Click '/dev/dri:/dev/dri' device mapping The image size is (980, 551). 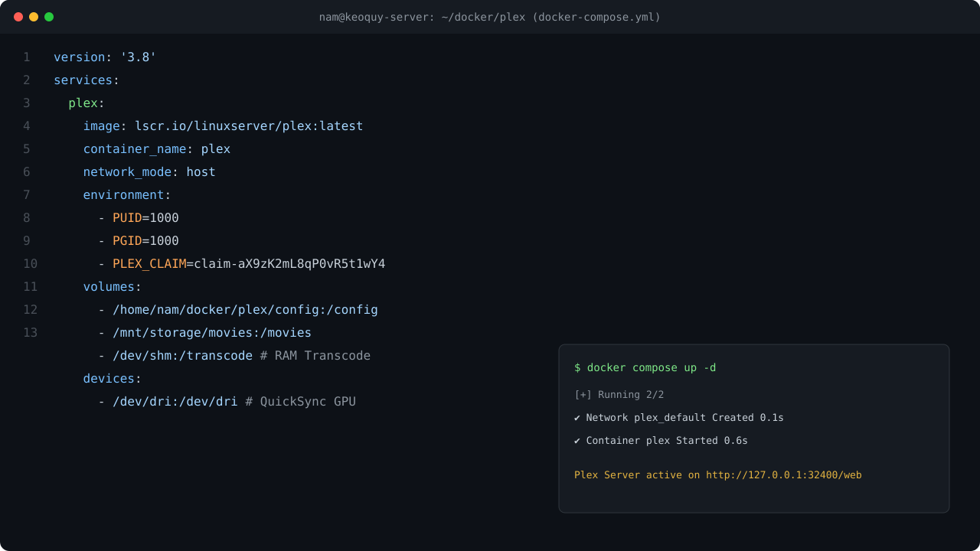[175, 402]
